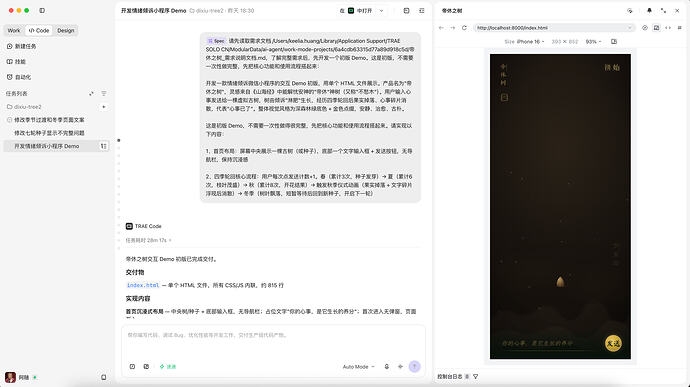690x387 pixels.
Task: Switch to the Design tab
Action: coord(66,30)
